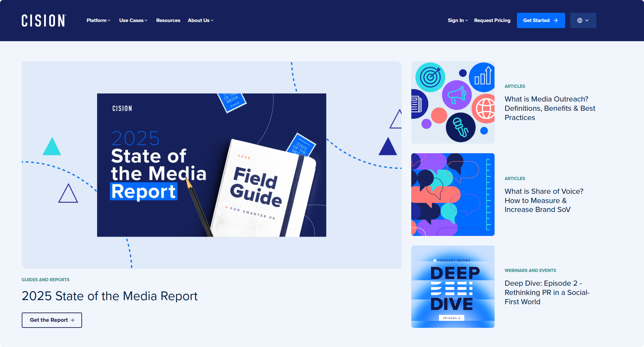Open the Deep Dive podcast thumbnail
This screenshot has height=347, width=644.
453,286
